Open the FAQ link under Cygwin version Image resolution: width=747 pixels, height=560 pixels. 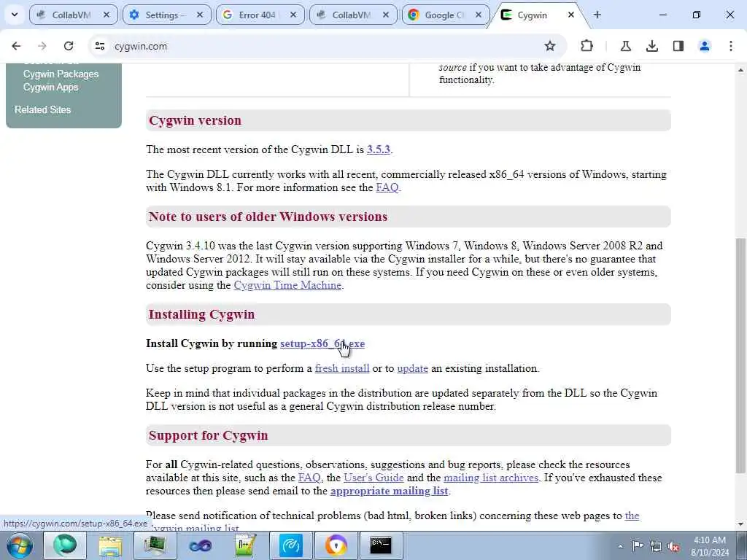point(387,187)
